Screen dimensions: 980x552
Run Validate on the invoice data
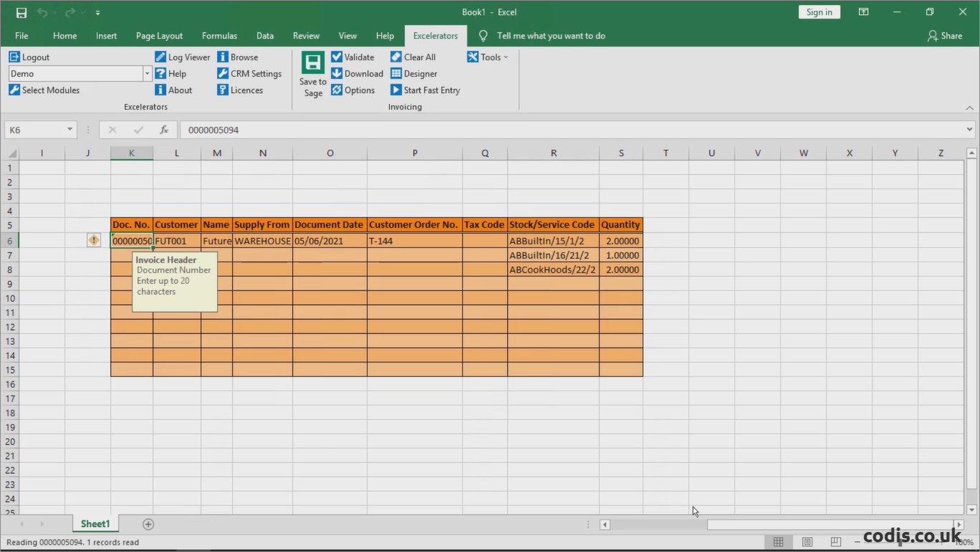tap(353, 57)
